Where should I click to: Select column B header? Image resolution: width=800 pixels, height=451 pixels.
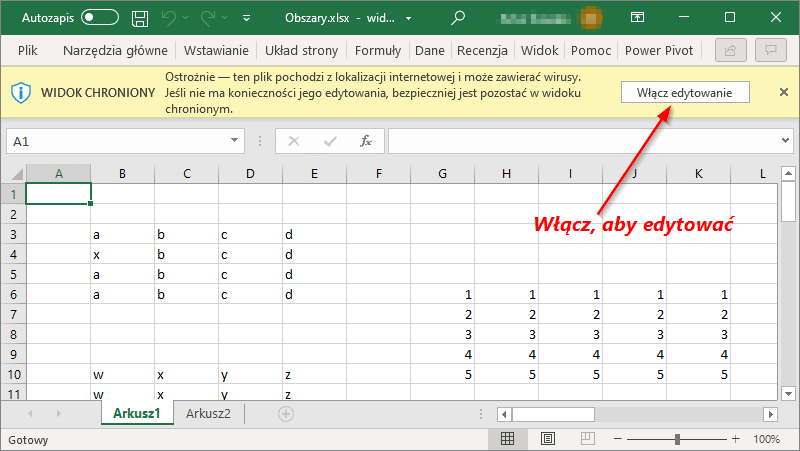coord(122,174)
